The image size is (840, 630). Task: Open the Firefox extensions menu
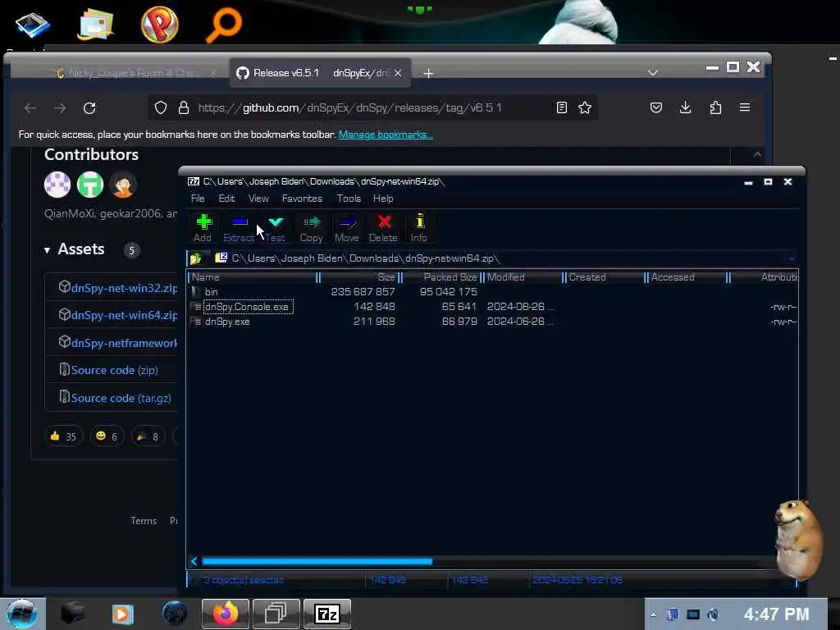tap(715, 107)
